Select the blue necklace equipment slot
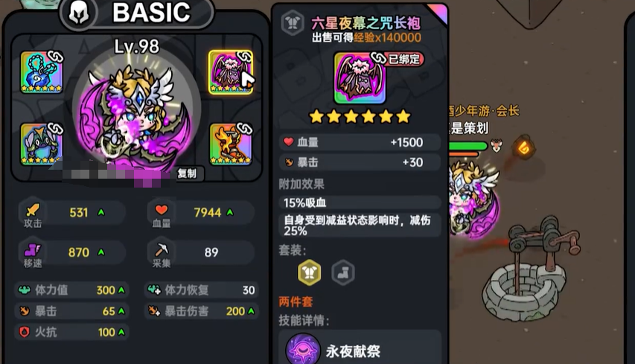This screenshot has height=364, width=635. pos(42,72)
